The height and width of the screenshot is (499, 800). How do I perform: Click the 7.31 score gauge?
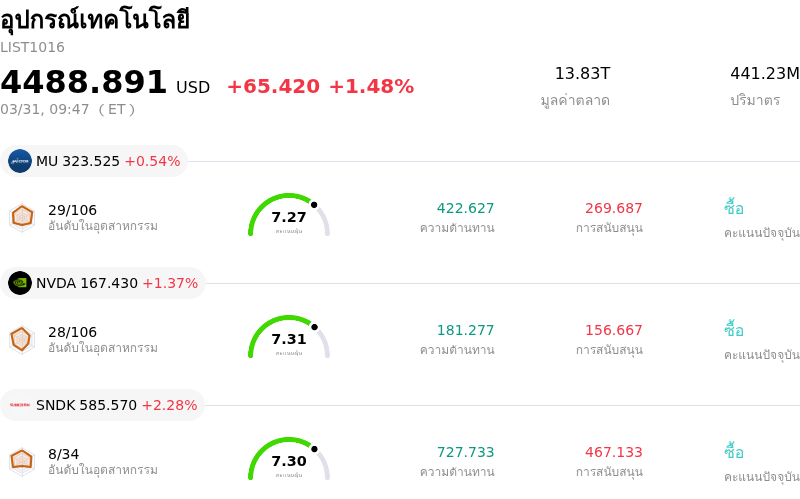pos(289,338)
